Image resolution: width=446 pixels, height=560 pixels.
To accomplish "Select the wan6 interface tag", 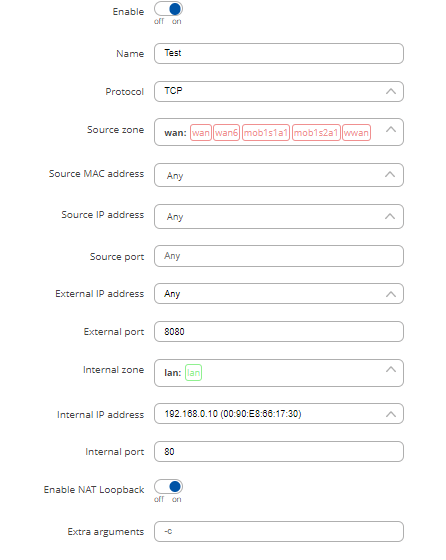I will 226,133.
